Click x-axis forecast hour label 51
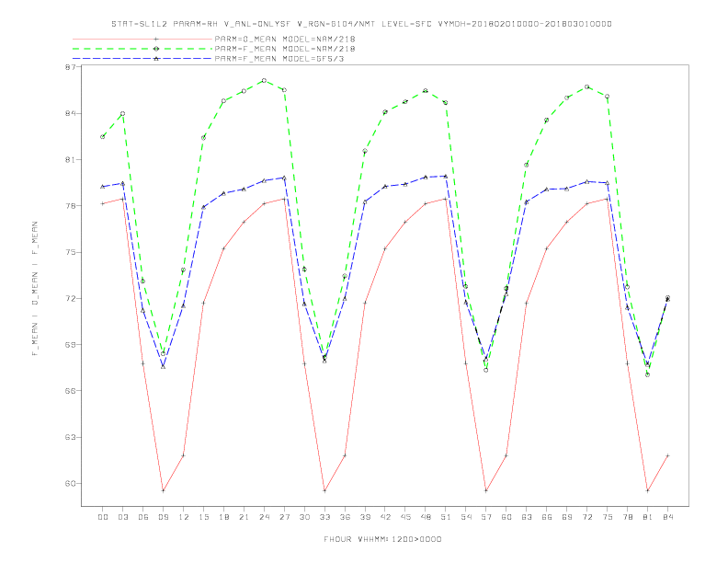The width and height of the screenshot is (728, 563). click(x=446, y=517)
